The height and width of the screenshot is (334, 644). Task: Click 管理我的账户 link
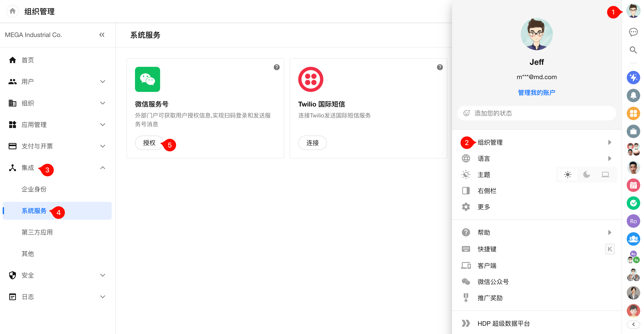tap(537, 93)
